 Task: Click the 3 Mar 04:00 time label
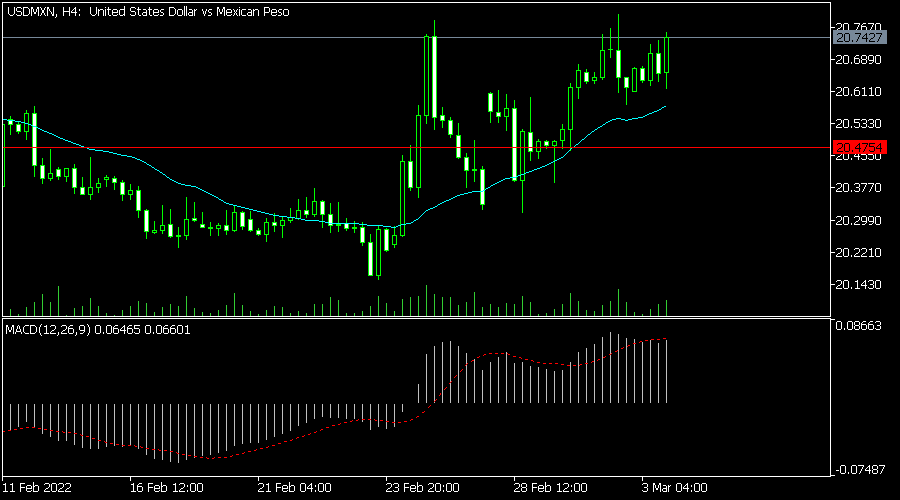click(674, 488)
